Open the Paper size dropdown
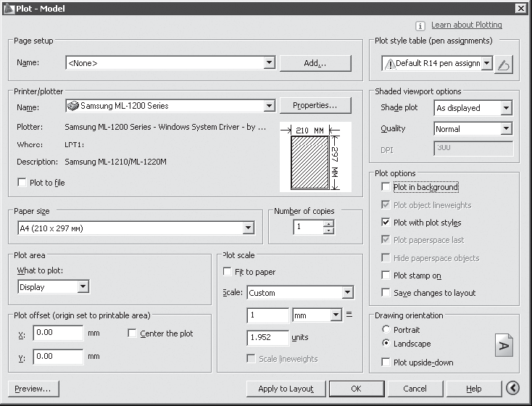Viewport: 532px width, 406px height. click(x=249, y=228)
